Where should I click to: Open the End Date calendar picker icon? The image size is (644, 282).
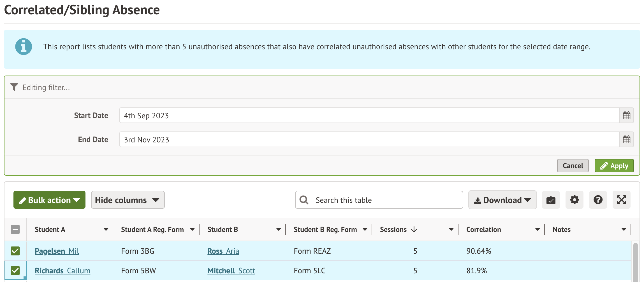(626, 140)
